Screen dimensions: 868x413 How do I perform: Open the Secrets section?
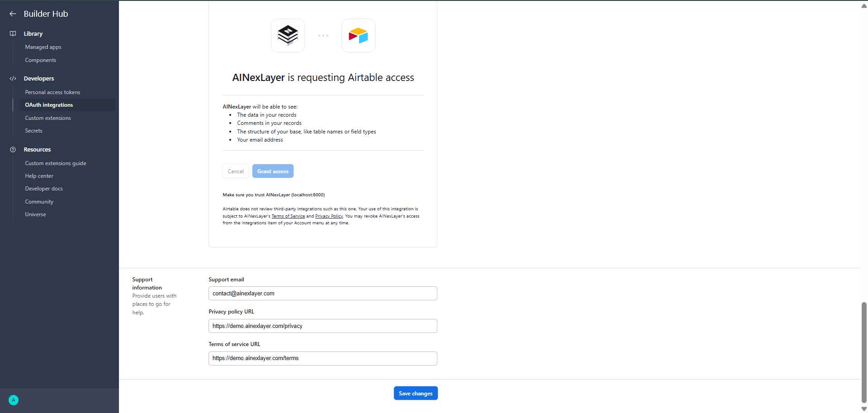click(33, 130)
